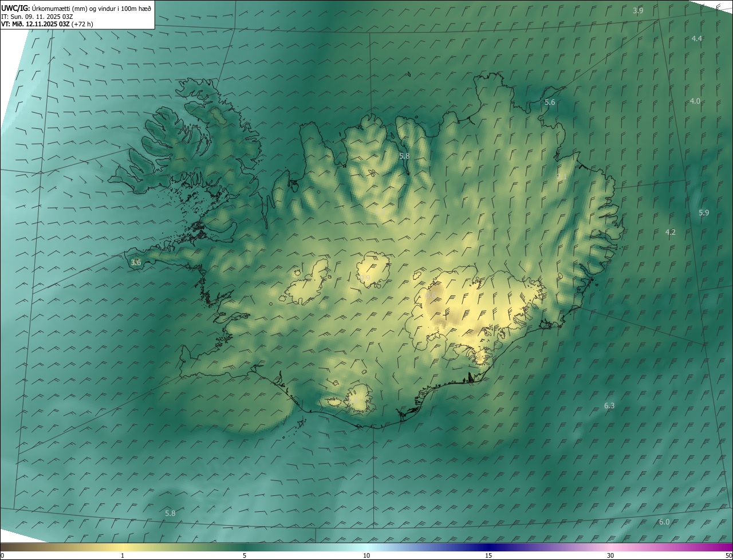Select the initial time line "IT: Sun. 09. 11. 2025 03Z"

point(37,16)
